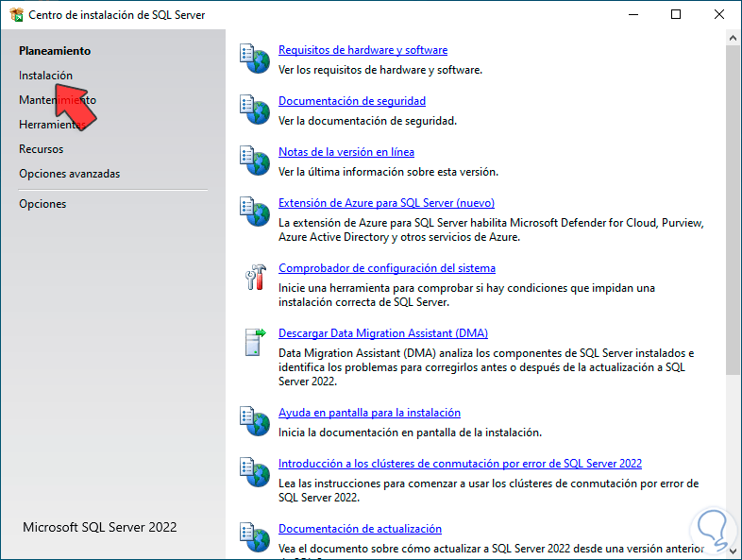Click the server download icon for DMA
Viewport: 742px width, 560px height.
coord(256,342)
